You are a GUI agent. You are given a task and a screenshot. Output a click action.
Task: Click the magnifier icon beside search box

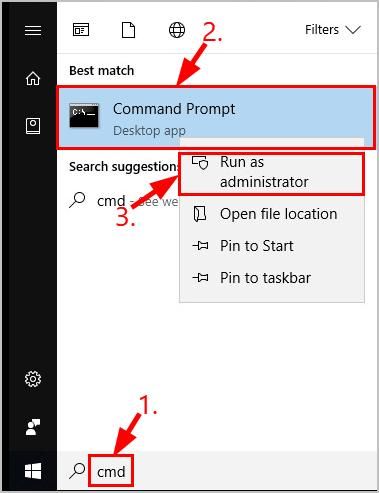point(77,471)
